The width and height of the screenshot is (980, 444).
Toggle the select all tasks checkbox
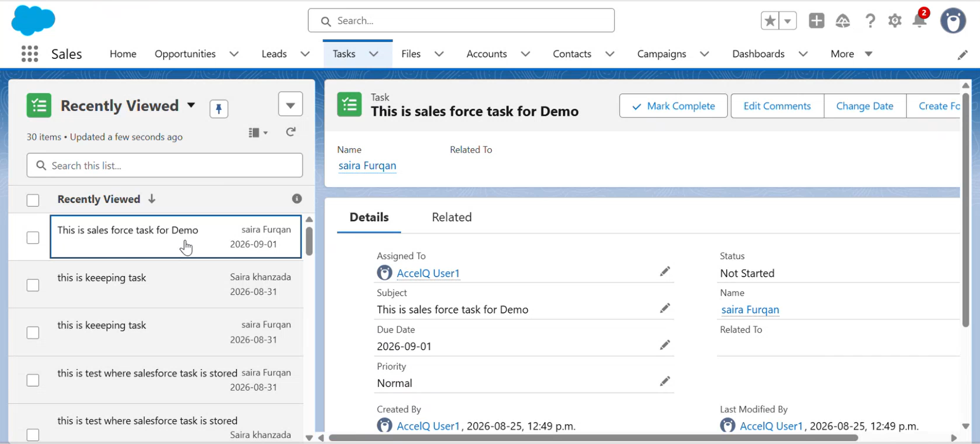pos(33,200)
